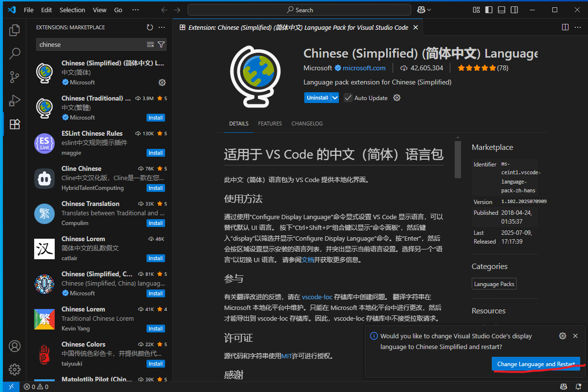Clear extensions search results

click(x=150, y=44)
